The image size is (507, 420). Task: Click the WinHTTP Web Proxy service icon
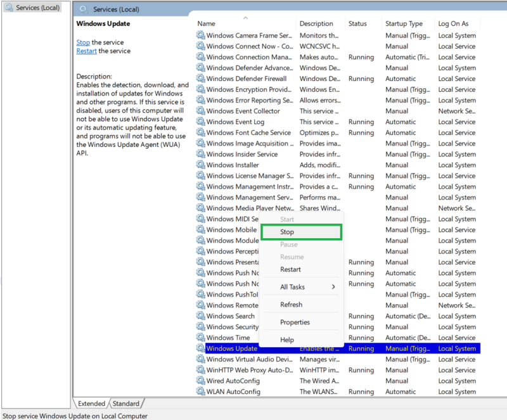[201, 370]
